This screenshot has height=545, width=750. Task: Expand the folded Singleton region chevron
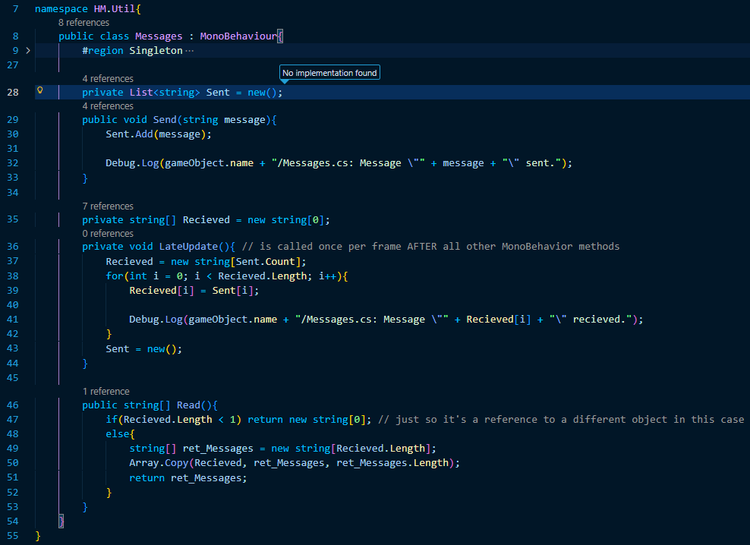click(x=28, y=50)
